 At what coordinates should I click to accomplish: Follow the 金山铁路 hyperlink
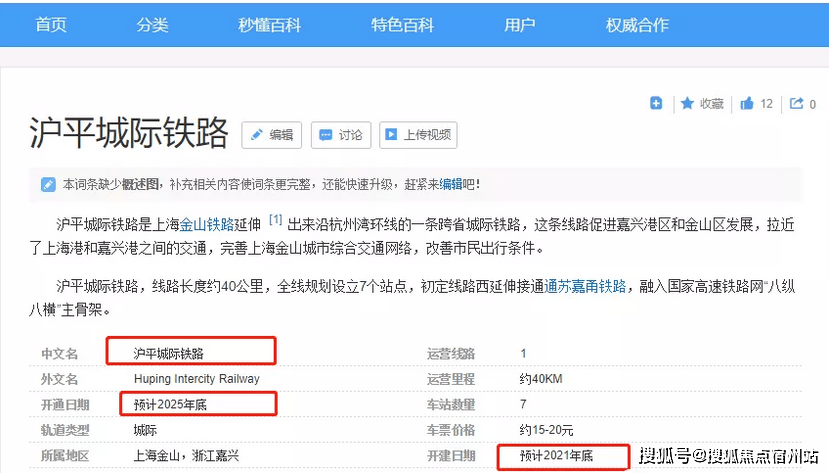point(206,224)
